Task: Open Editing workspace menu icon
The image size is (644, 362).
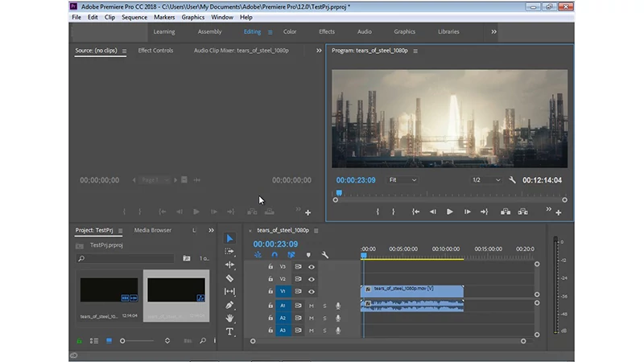Action: [x=270, y=32]
